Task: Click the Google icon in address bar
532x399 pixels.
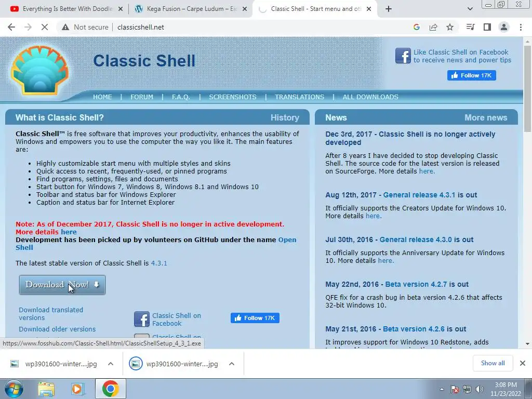Action: (417, 27)
